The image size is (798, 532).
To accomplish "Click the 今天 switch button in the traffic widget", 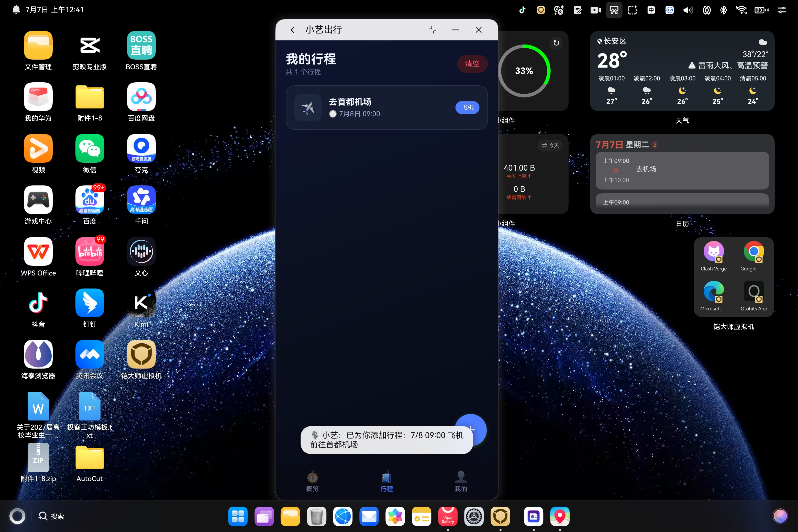I will coord(550,146).
